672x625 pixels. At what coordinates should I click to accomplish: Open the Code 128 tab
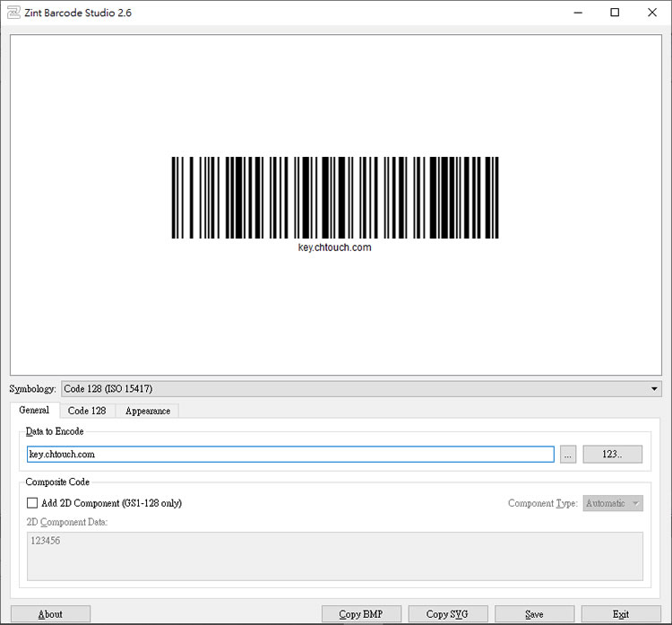coord(87,411)
